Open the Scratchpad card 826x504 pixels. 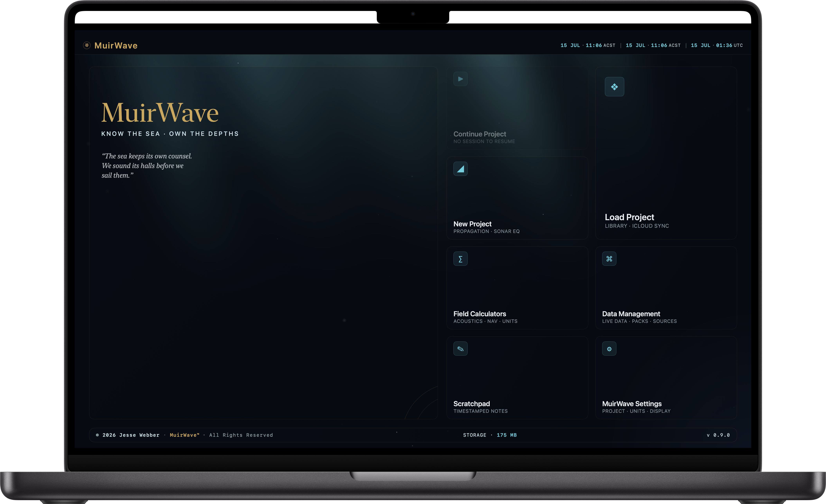[x=517, y=378]
